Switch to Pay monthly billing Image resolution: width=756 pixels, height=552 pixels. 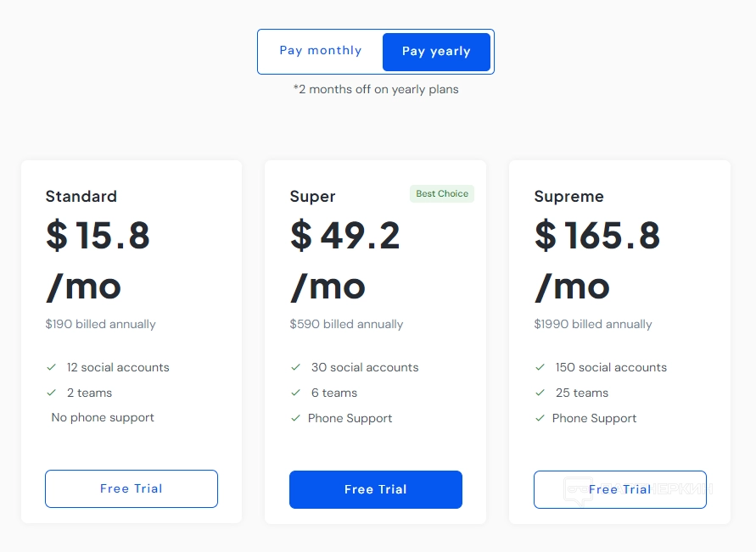321,51
